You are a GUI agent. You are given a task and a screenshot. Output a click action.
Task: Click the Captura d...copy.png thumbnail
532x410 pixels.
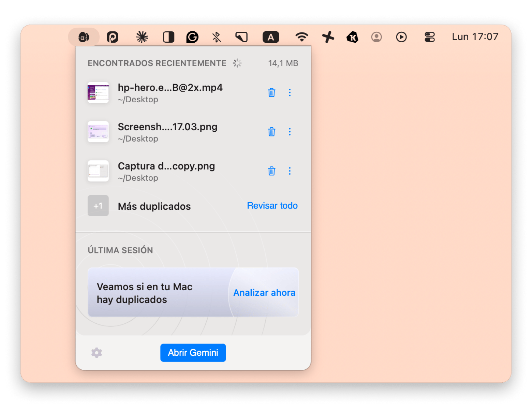98,171
